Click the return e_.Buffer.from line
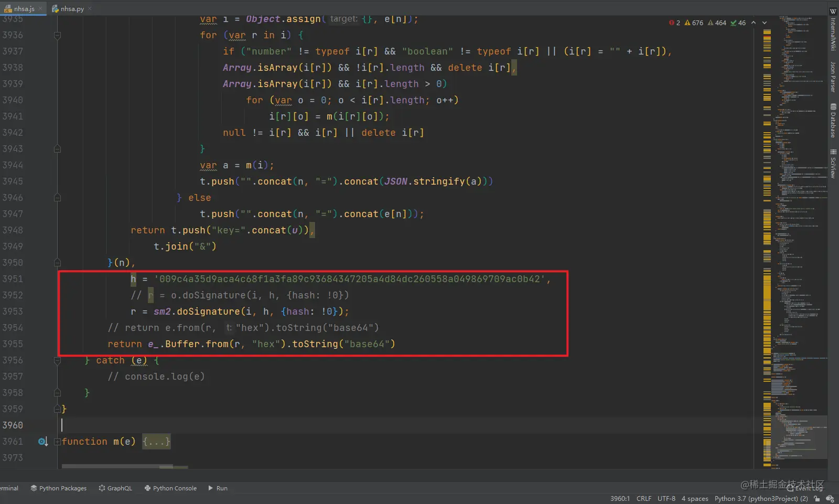Image resolution: width=839 pixels, height=504 pixels. click(251, 344)
